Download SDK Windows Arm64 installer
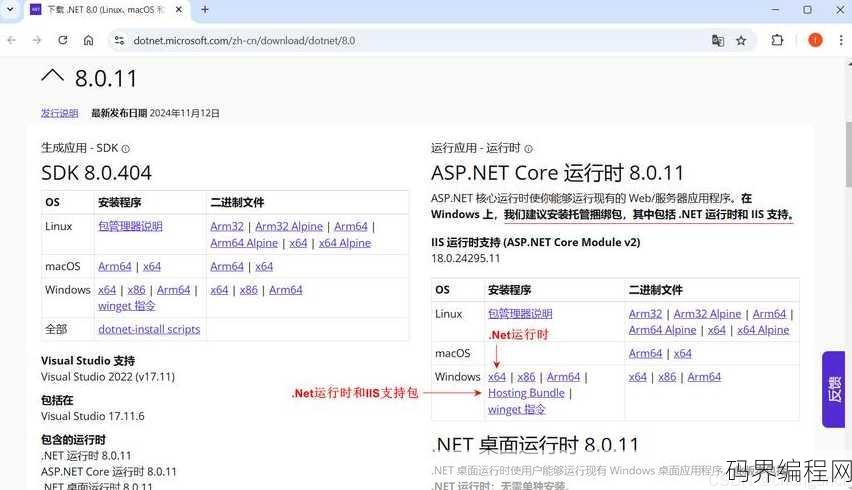 coord(173,290)
